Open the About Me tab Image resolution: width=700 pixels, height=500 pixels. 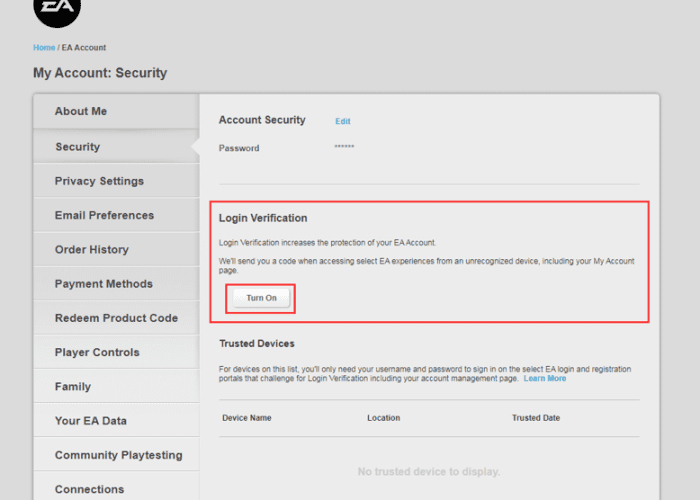(81, 111)
